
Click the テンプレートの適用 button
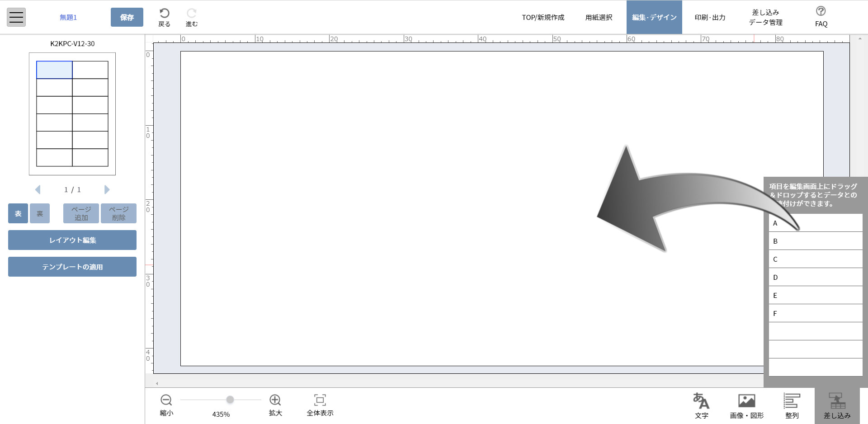point(72,267)
